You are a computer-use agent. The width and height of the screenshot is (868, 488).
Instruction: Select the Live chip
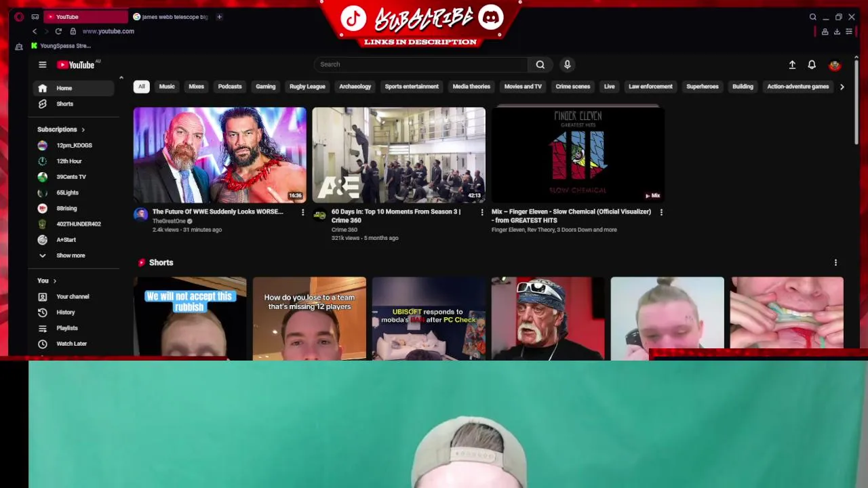[610, 87]
